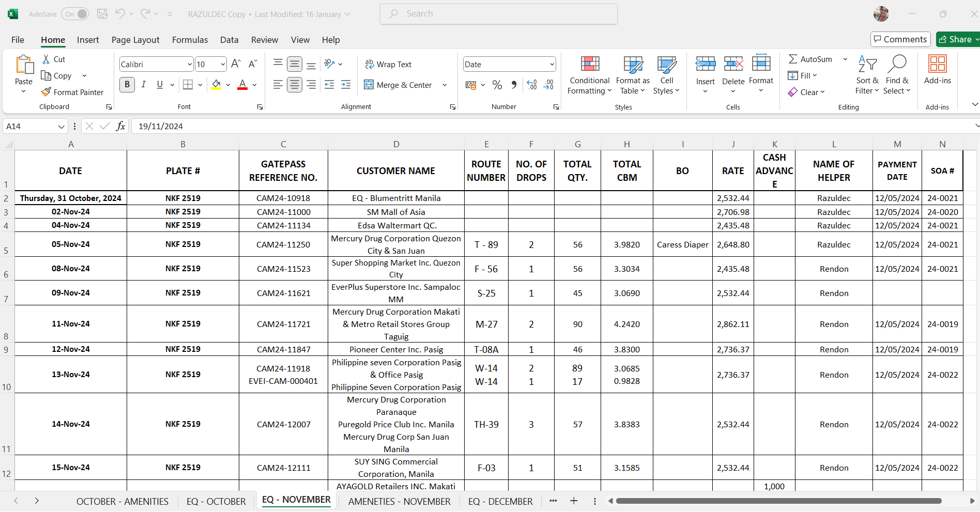Apply Percent Style number format
Image resolution: width=980 pixels, height=512 pixels.
coord(497,85)
